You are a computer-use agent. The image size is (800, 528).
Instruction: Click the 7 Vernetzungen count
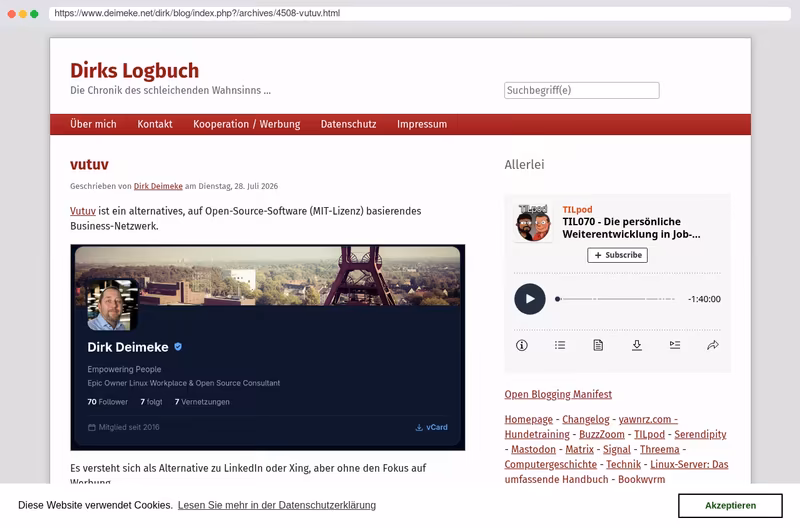coord(202,402)
